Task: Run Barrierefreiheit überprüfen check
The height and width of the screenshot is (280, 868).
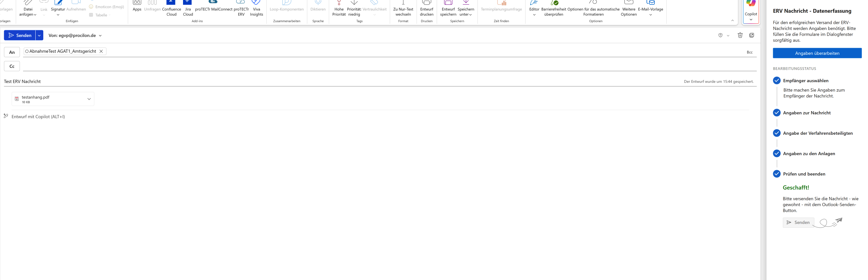Action: (553, 8)
